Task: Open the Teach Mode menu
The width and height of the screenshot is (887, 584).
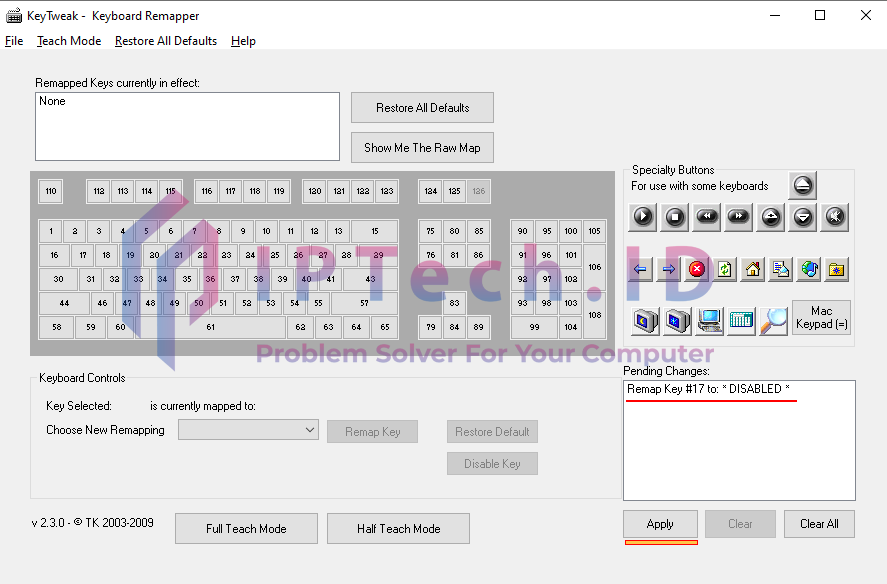Action: point(69,41)
